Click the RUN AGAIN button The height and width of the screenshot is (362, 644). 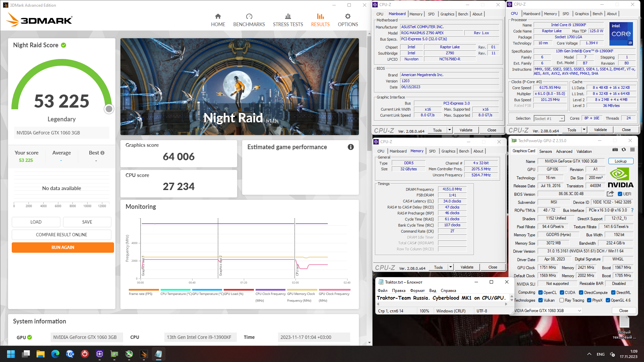point(63,247)
